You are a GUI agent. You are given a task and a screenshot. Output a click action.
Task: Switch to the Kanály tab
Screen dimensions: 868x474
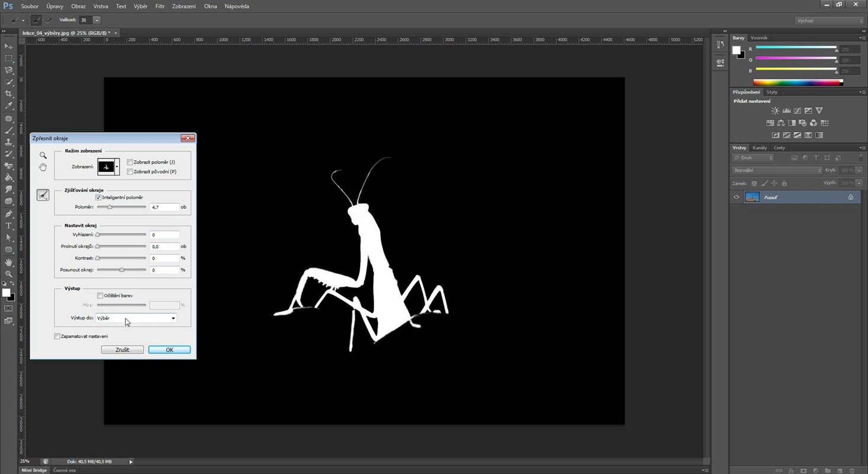tap(760, 148)
